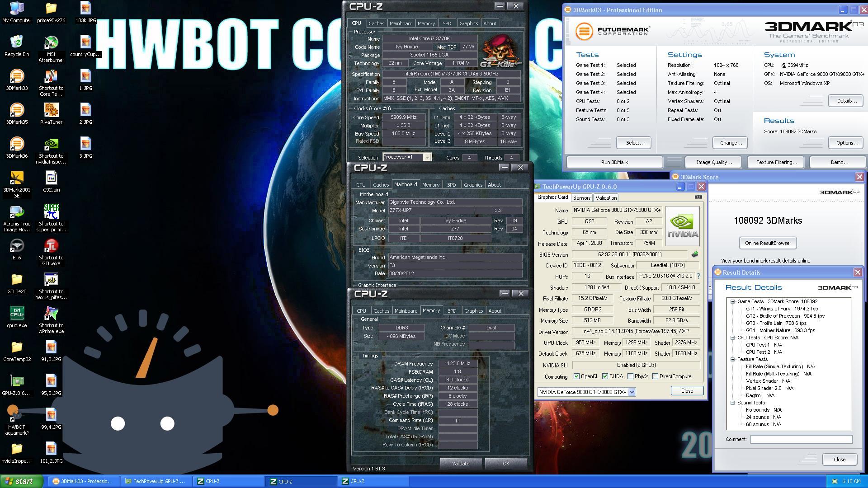Switch to Caches tab in top CPU-Z
Image resolution: width=868 pixels, height=488 pixels.
tap(376, 23)
